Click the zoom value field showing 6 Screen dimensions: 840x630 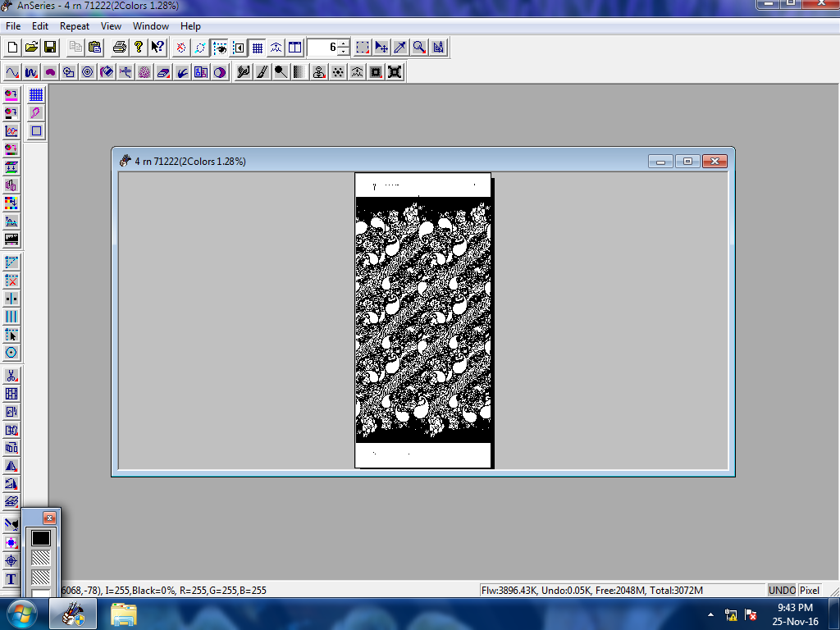322,48
